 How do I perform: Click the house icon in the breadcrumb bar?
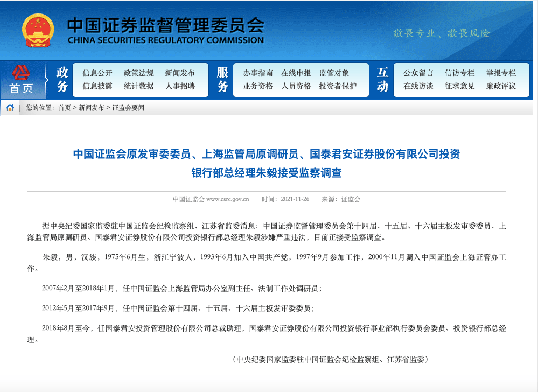(x=10, y=108)
